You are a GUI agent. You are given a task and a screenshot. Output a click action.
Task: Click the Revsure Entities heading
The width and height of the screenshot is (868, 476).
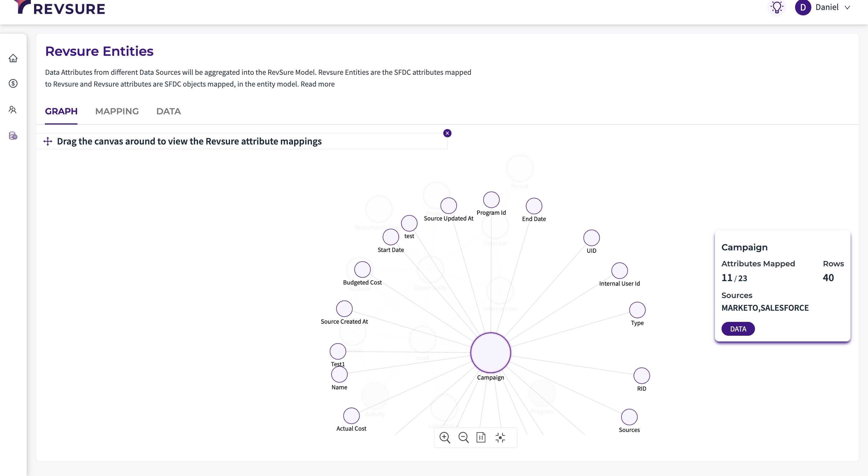pos(99,51)
